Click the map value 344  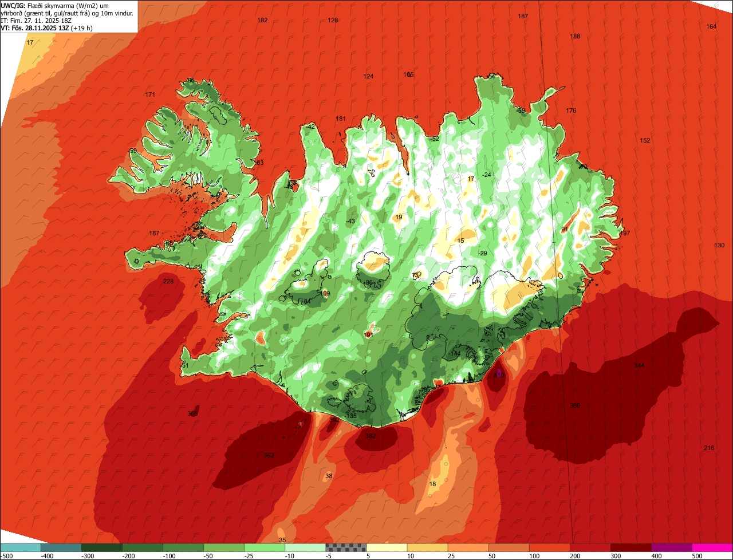[x=639, y=365]
